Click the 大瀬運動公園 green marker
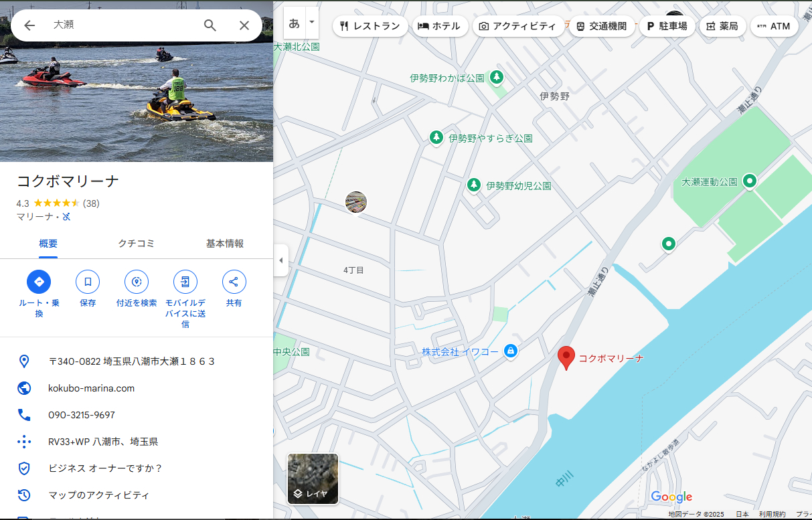The height and width of the screenshot is (520, 812). [x=750, y=181]
